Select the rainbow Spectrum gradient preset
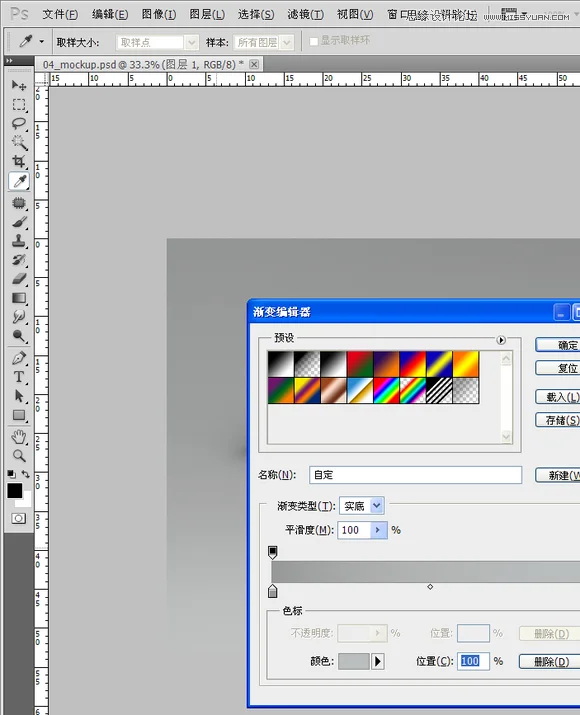This screenshot has height=715, width=580. click(x=386, y=390)
